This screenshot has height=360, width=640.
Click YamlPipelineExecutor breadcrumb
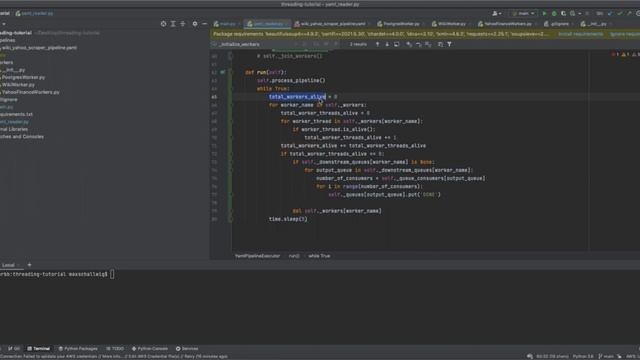(258, 256)
